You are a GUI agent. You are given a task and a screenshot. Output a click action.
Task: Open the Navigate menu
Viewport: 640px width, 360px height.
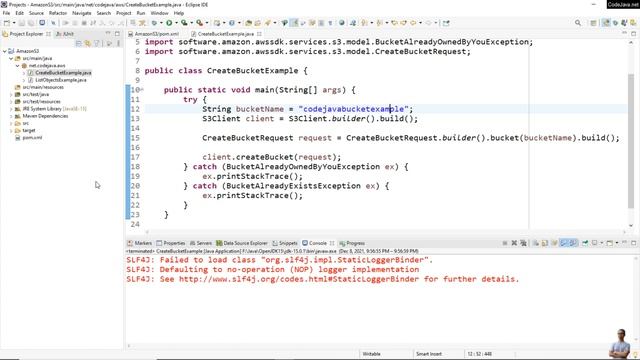coord(82,13)
